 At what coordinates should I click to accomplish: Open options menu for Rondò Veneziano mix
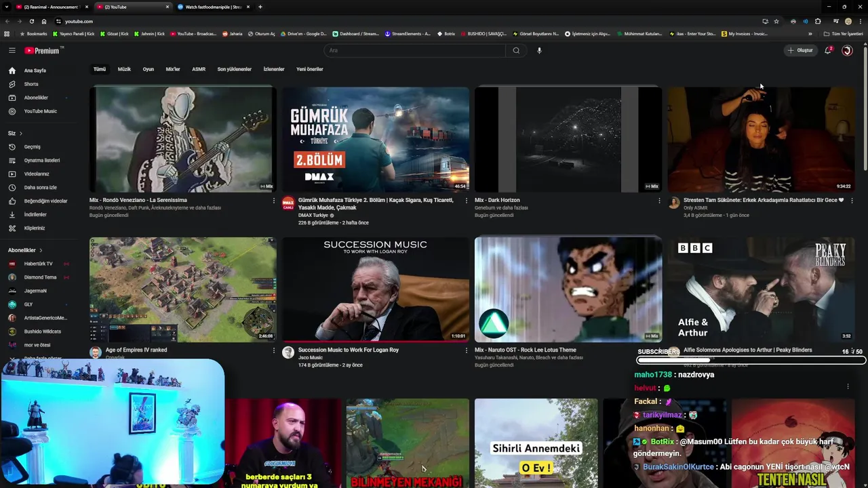pos(274,201)
